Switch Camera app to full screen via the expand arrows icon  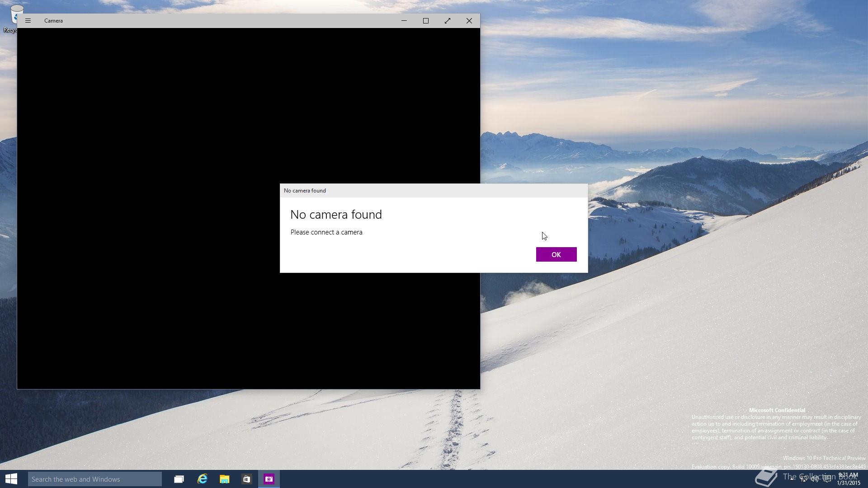click(x=448, y=21)
